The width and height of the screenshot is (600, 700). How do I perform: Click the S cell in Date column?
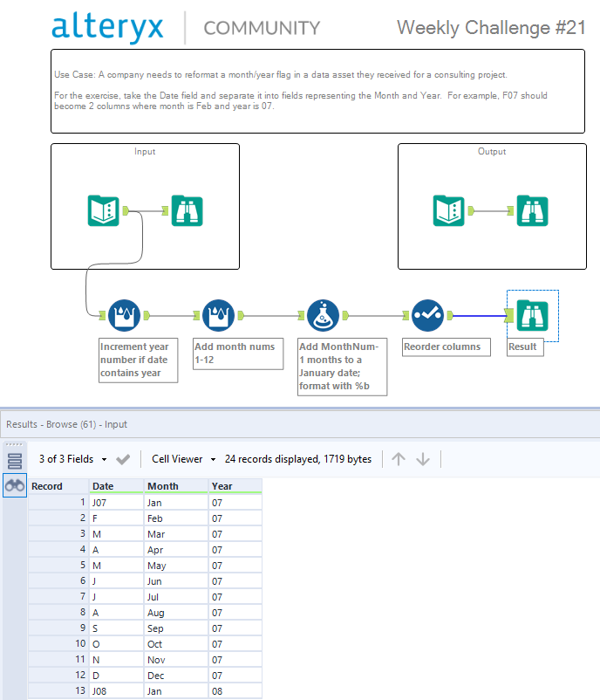117,628
